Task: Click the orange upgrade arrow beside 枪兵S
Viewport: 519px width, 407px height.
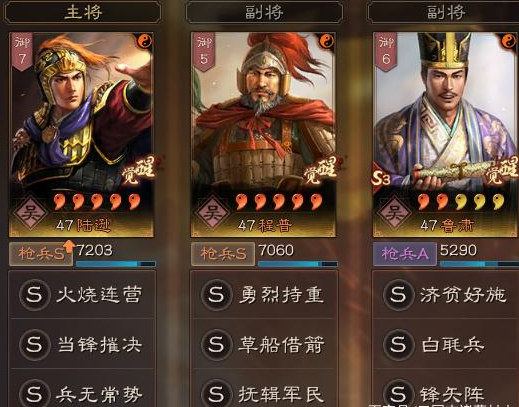Action: [69, 246]
